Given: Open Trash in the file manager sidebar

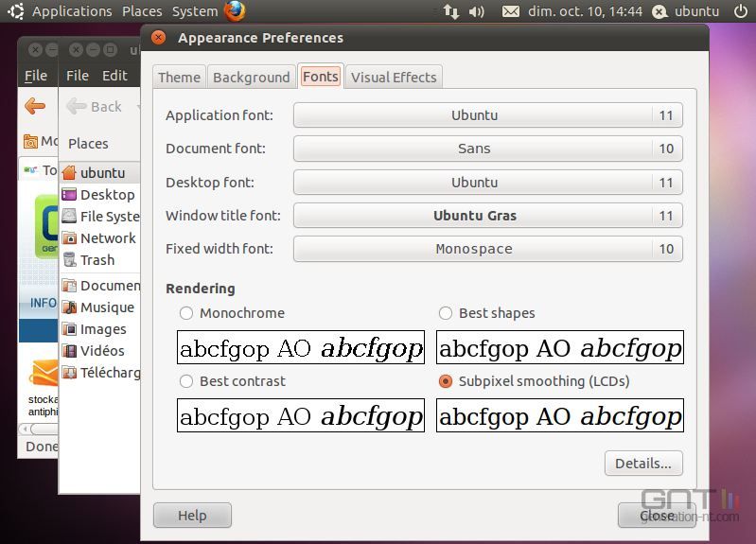Looking at the screenshot, I should pos(99,260).
